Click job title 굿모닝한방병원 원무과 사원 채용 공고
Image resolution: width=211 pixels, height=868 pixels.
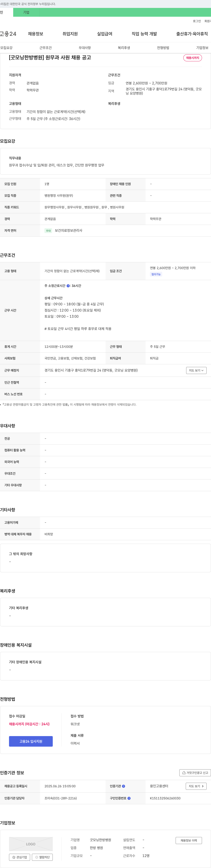[50, 58]
